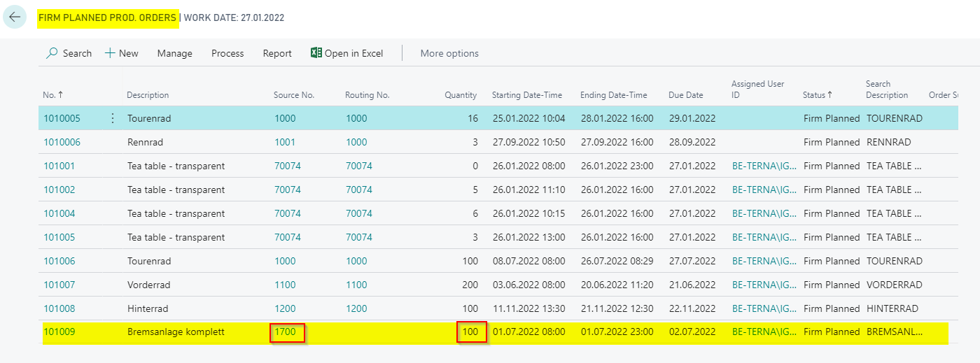Click the Starting Date-Time column header
Viewport: 980px width, 363px height.
527,95
